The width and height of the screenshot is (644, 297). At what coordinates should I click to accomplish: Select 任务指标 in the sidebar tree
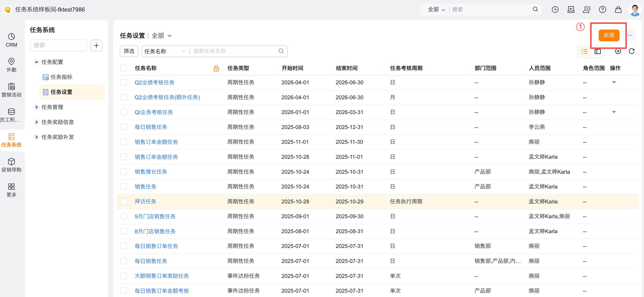coord(61,77)
